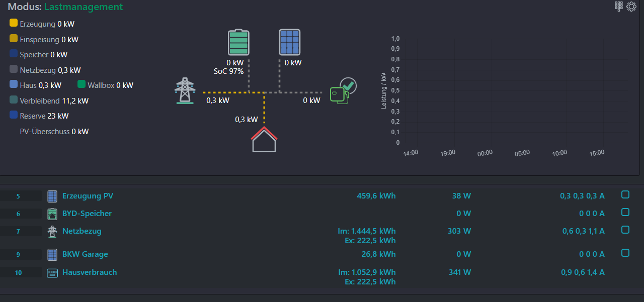
Task: Tick the checkbox in the Netzbezug row
Action: click(x=625, y=230)
